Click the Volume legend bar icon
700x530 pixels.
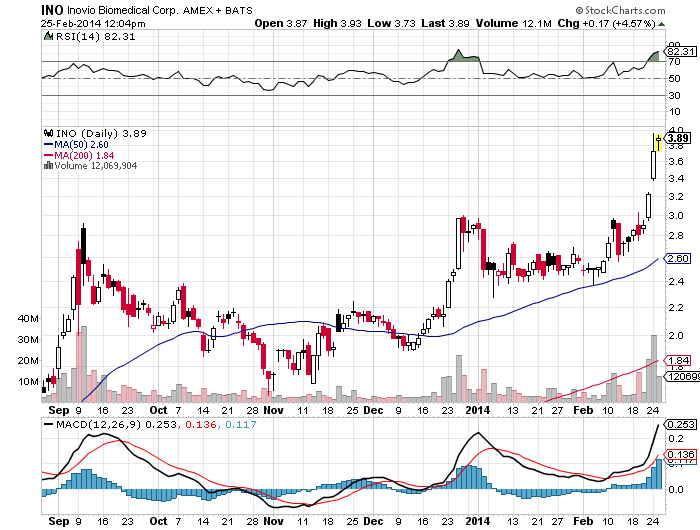click(x=48, y=166)
